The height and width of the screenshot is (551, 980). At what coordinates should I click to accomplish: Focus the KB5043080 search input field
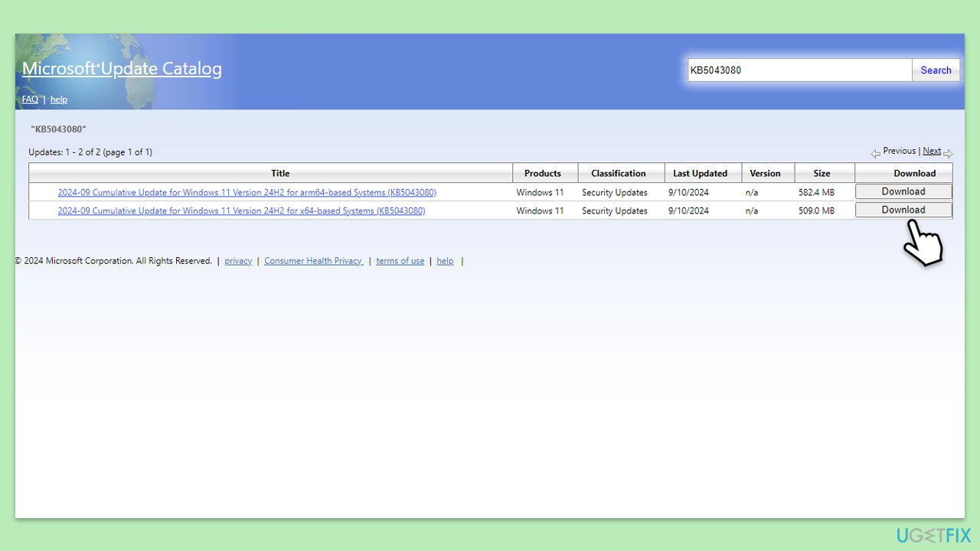[799, 70]
